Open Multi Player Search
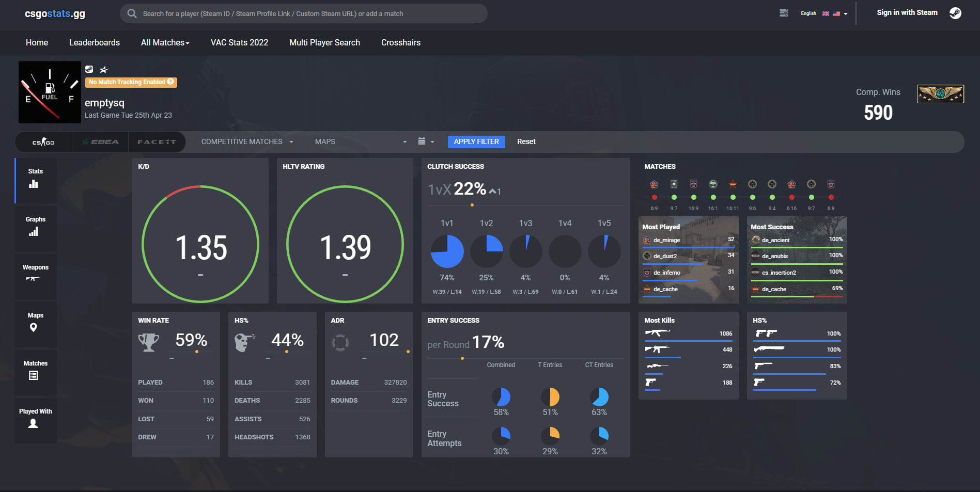 pyautogui.click(x=324, y=42)
